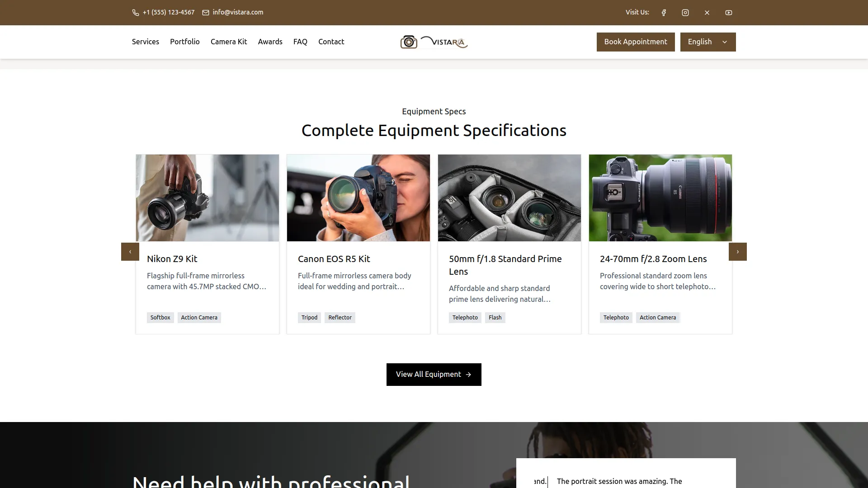
Task: Select the Softbox tag
Action: click(x=160, y=318)
